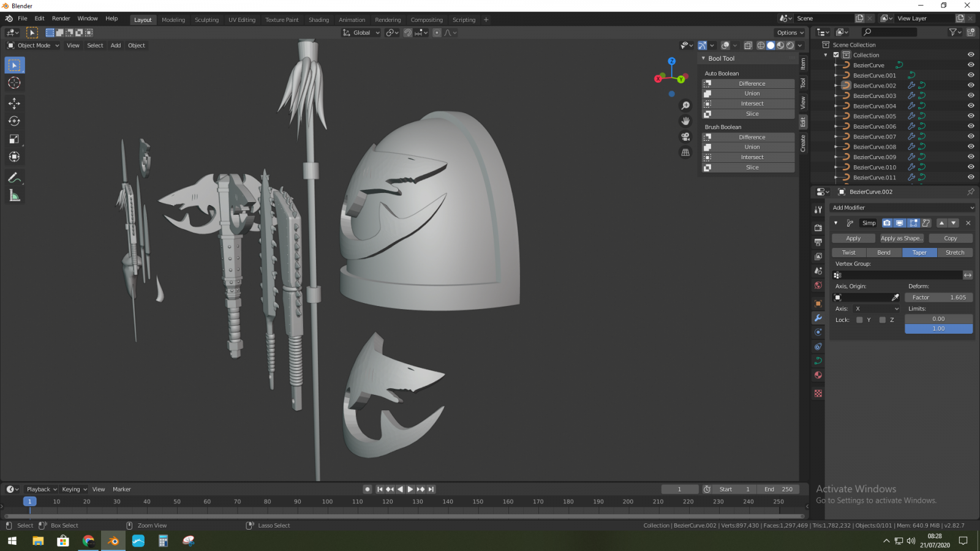This screenshot has width=980, height=551.
Task: Open World properties tab
Action: [818, 285]
